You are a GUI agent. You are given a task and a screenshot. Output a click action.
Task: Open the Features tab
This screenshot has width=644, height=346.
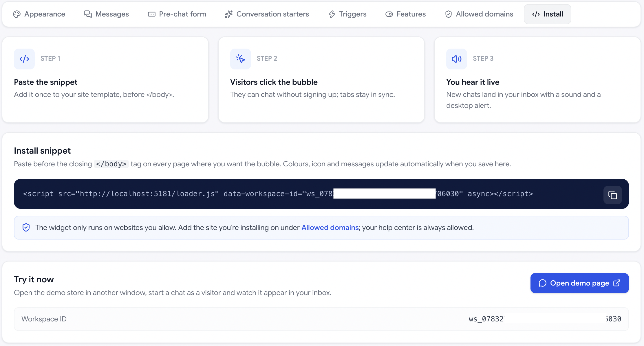pyautogui.click(x=405, y=14)
